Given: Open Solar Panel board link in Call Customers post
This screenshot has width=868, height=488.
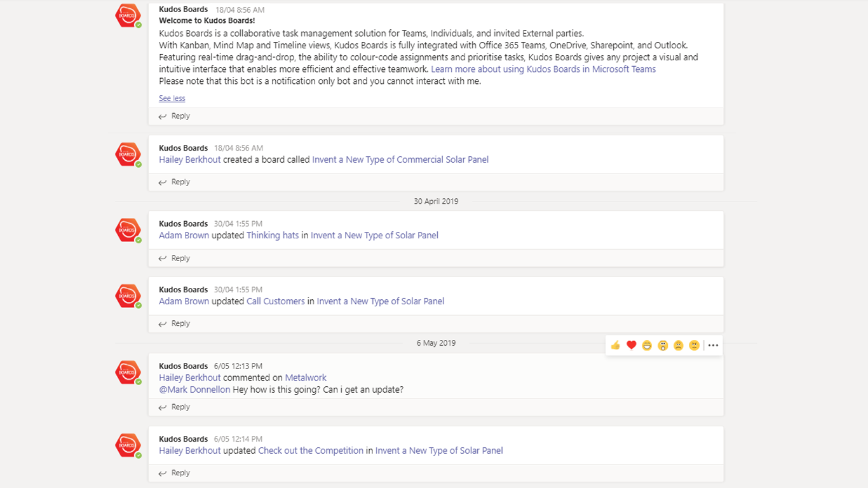Looking at the screenshot, I should (x=381, y=302).
